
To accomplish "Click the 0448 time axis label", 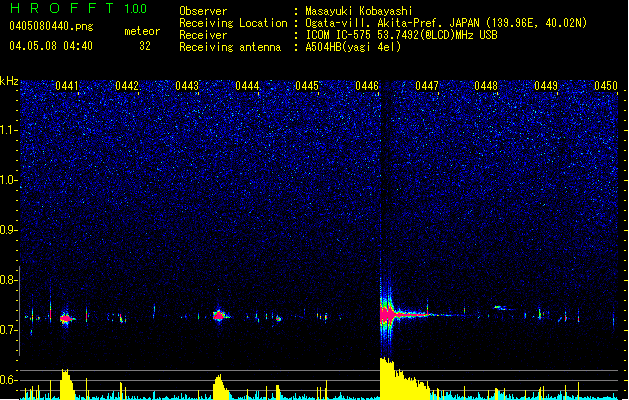I will coord(486,86).
